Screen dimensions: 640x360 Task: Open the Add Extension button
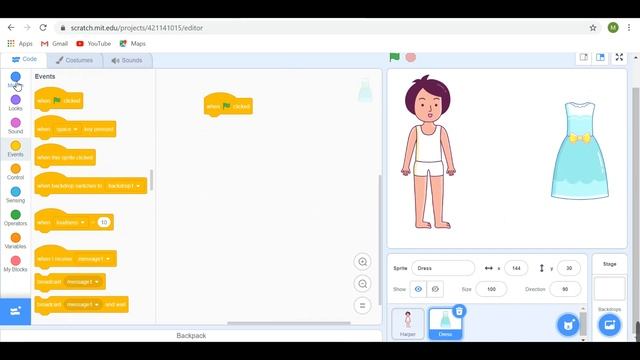[x=16, y=311]
